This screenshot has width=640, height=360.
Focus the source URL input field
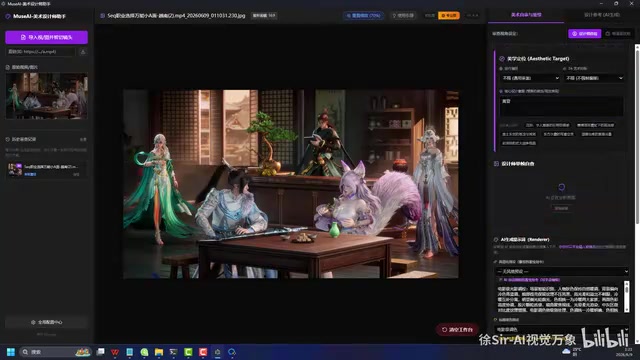tap(40, 52)
